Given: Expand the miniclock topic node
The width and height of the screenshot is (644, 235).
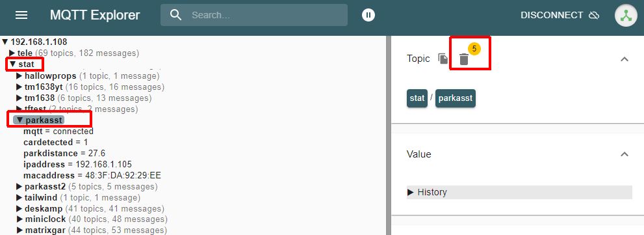Looking at the screenshot, I should (19, 219).
